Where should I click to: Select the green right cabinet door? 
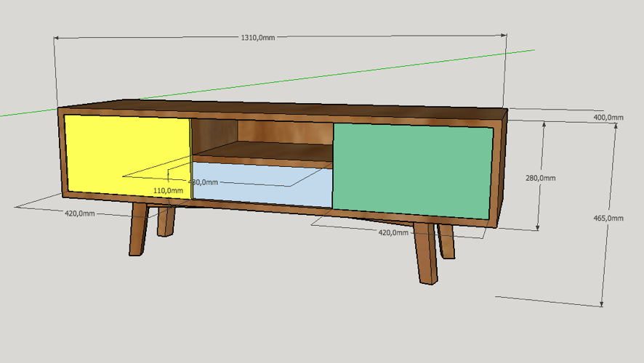[411, 169]
